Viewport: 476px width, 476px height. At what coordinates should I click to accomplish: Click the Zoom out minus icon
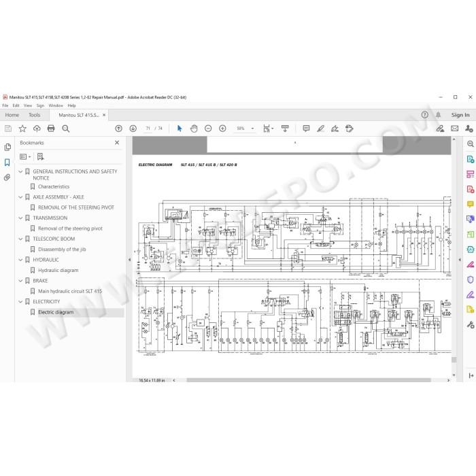[x=208, y=129]
